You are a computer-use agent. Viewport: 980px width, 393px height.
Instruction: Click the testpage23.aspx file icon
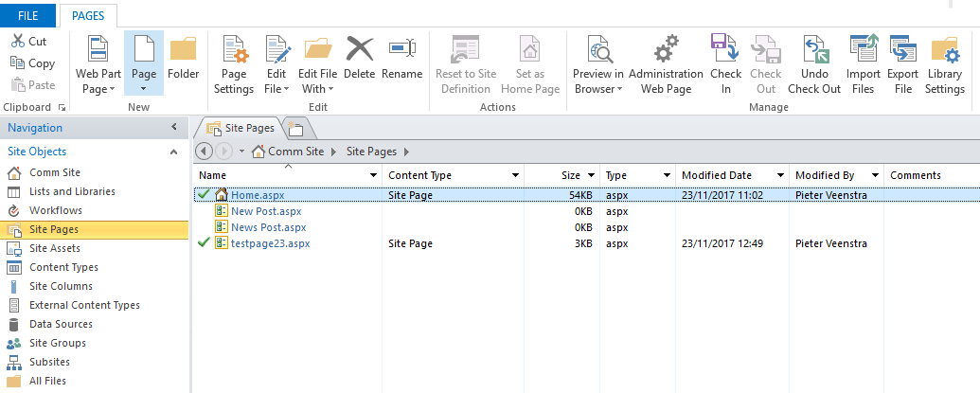[x=222, y=243]
